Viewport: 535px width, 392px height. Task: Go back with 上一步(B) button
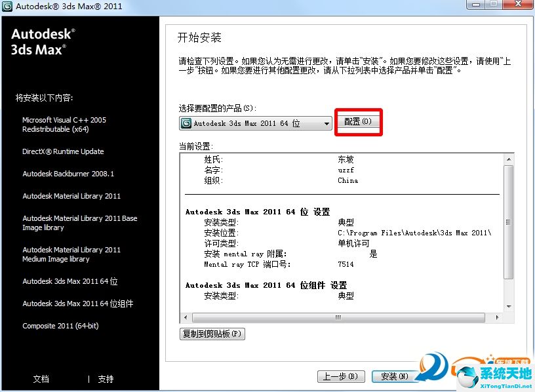tap(341, 376)
